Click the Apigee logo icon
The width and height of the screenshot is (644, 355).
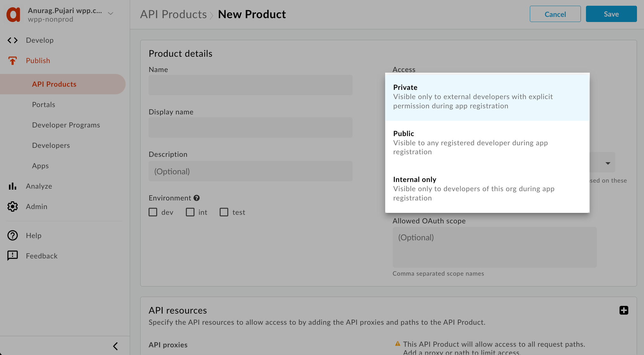(x=13, y=14)
